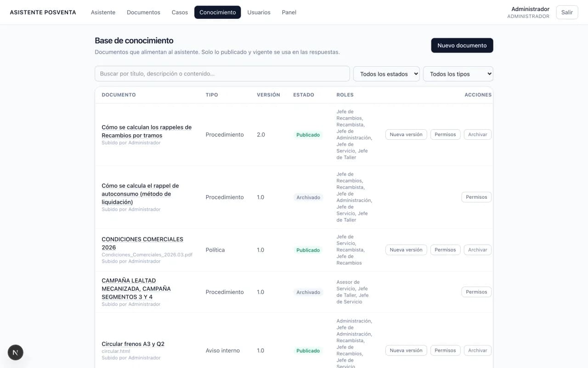Click the Publicado badge for Circular frenos A3
This screenshot has width=588, height=368.
(x=308, y=351)
